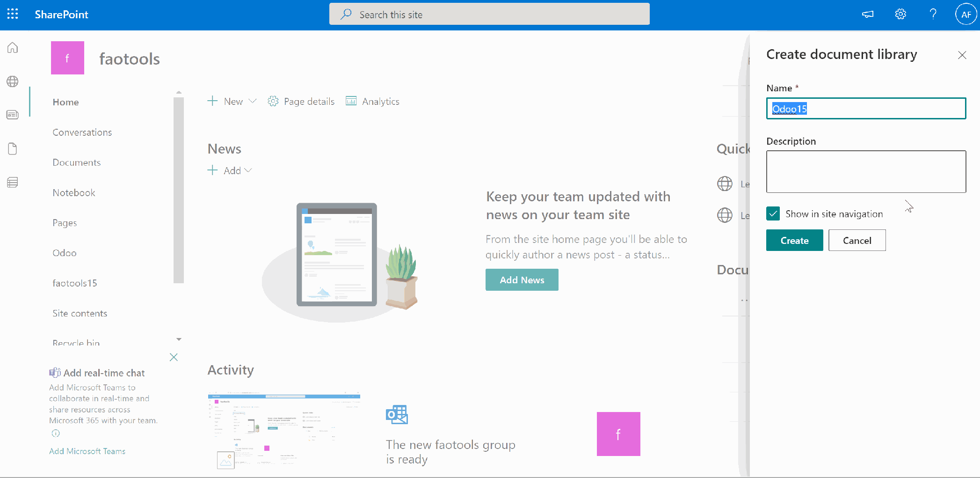Go to SharePoint home via house icon
980x478 pixels.
tap(13, 48)
